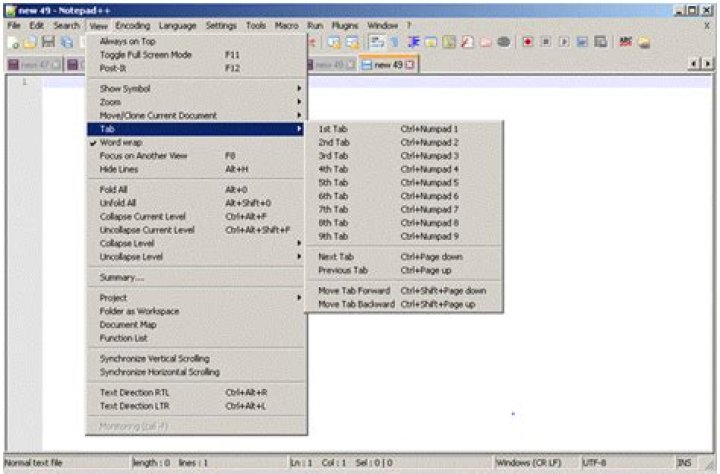
Task: Toggle the Indent Guide toolbar icon
Action: click(413, 43)
